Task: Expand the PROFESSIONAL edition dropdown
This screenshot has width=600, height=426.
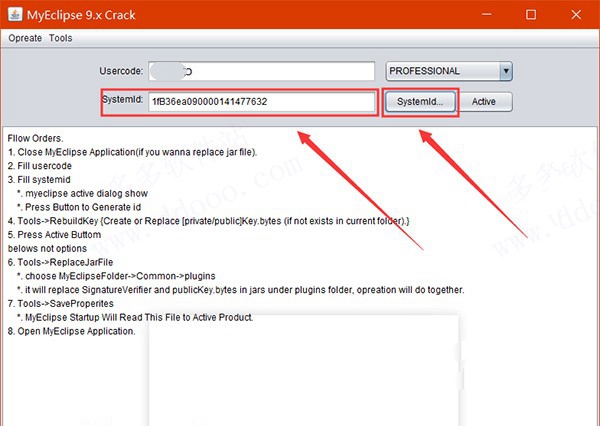Action: tap(505, 71)
